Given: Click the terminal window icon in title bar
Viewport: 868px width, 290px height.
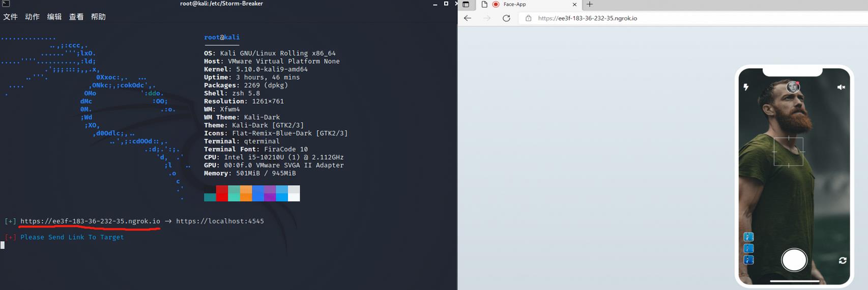Looking at the screenshot, I should pos(6,4).
